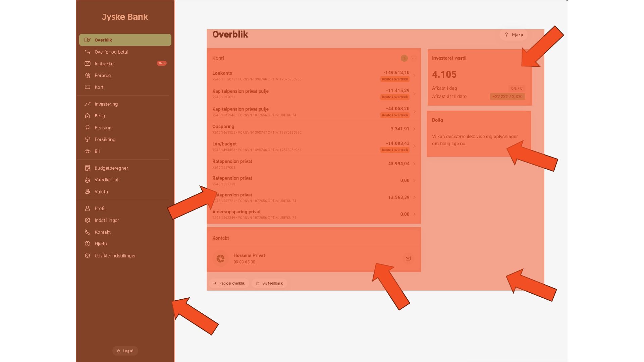The width and height of the screenshot is (644, 362).
Task: Click the Hjælp button at top right
Action: pos(514,35)
